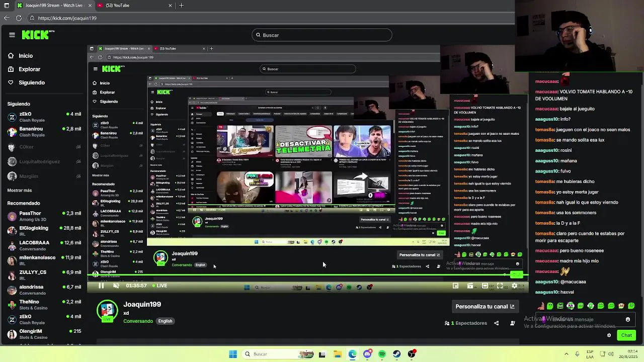Expand Mostrar más under followed channels
This screenshot has height=362, width=644.
point(20,190)
